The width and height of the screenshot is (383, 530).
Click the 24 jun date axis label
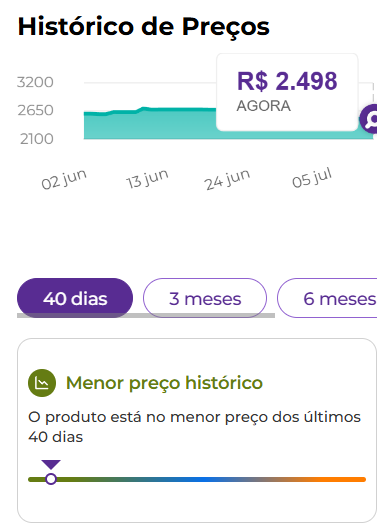point(227,179)
